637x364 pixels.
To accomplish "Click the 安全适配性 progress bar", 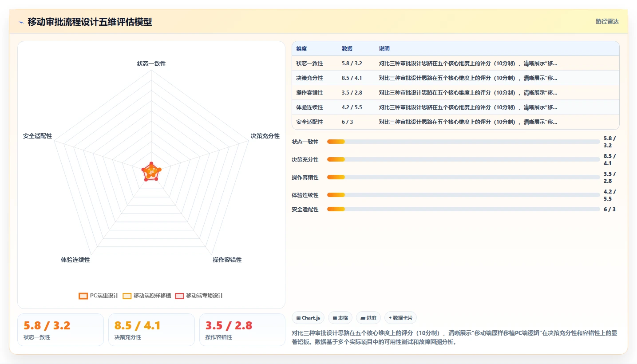I will click(x=463, y=209).
